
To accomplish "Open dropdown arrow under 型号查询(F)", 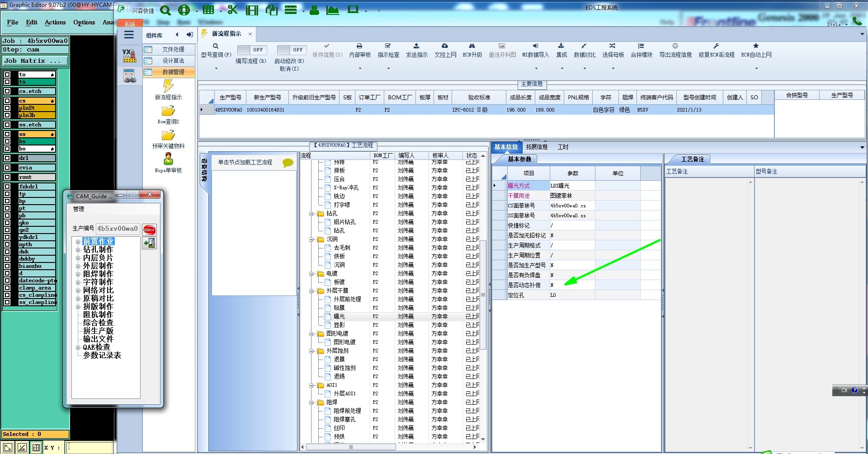I will click(216, 69).
